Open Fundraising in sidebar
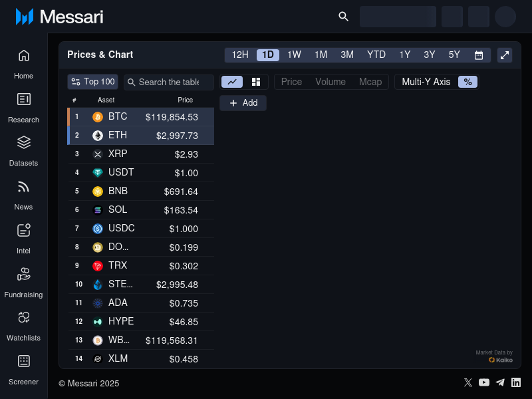532x399 pixels. [x=23, y=283]
